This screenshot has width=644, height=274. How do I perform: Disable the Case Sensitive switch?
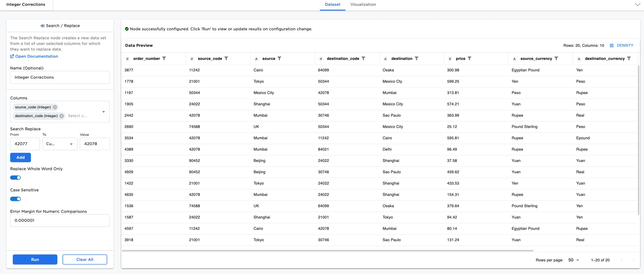16,199
